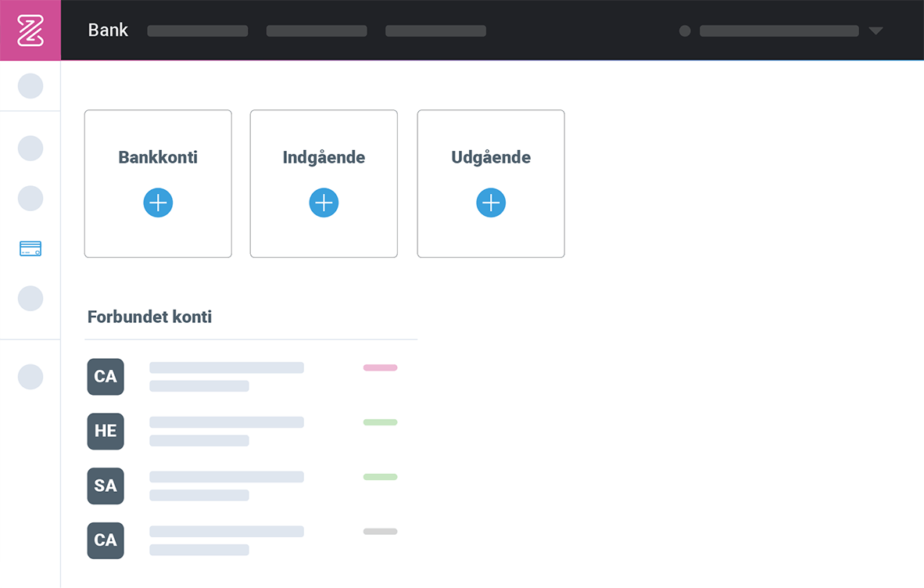Open the Bankkonti card
This screenshot has width=924, height=588.
pyautogui.click(x=158, y=184)
